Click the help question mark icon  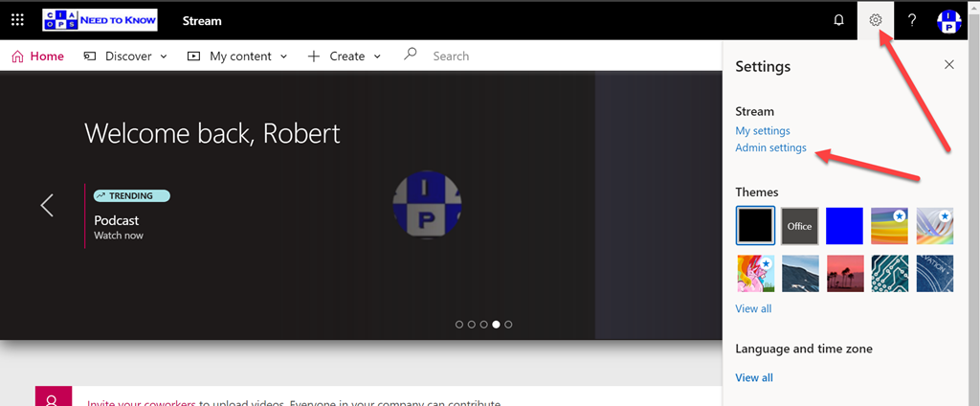[912, 20]
